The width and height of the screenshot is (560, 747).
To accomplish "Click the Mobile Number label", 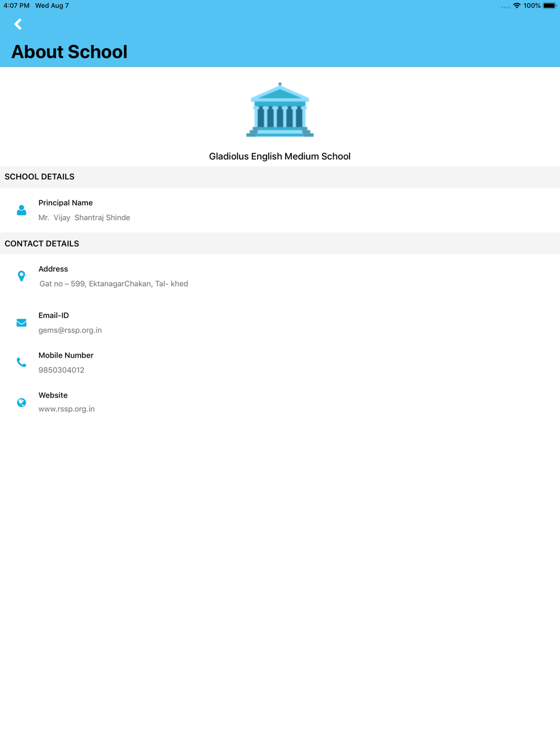I will [66, 355].
